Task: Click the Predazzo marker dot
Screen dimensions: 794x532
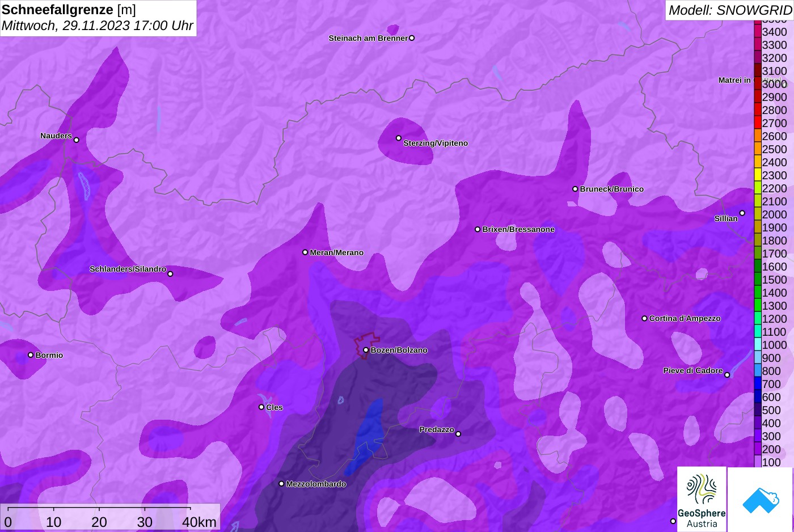Action: [x=458, y=434]
